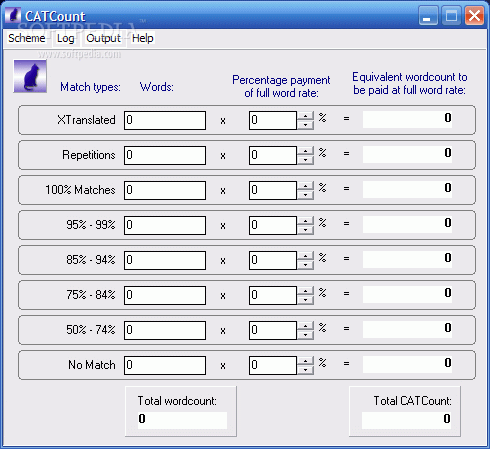Screen dimensions: 490x449
Task: Click the 85% - 94% words input field
Action: point(165,260)
